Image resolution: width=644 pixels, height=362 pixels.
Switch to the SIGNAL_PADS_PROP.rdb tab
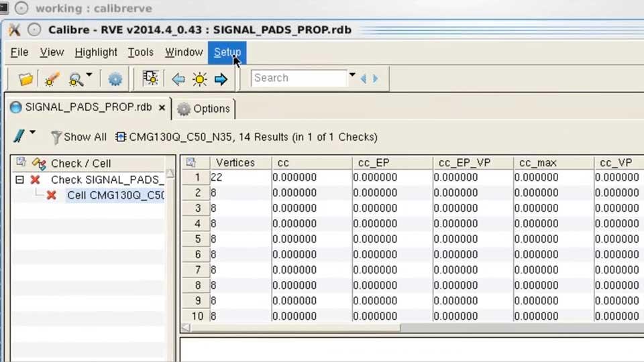tap(88, 107)
